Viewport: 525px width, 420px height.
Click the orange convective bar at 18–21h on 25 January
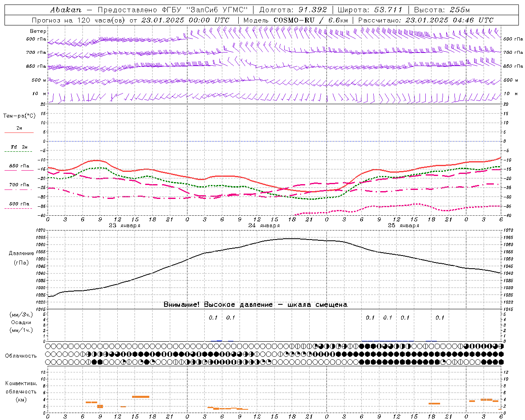click(434, 404)
